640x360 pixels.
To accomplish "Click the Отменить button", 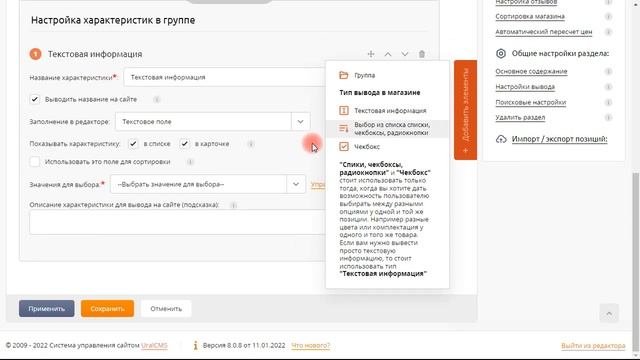I will coord(166,309).
